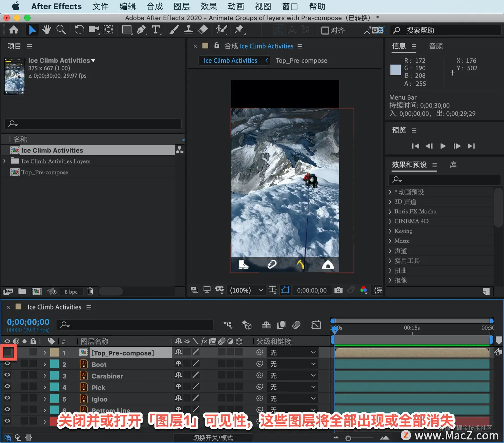Click the play button in preview panel
The image size is (504, 443).
443,146
